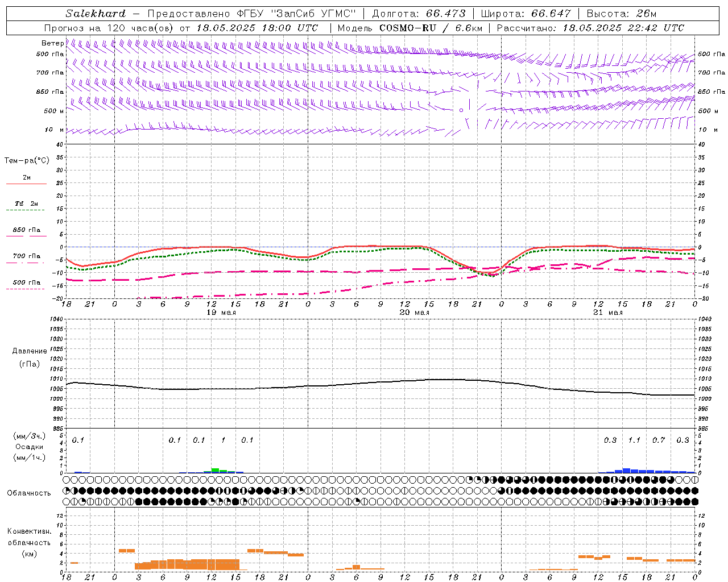Click 'Прогноз на 120 часа(ов)' forecast start text

click(109, 28)
